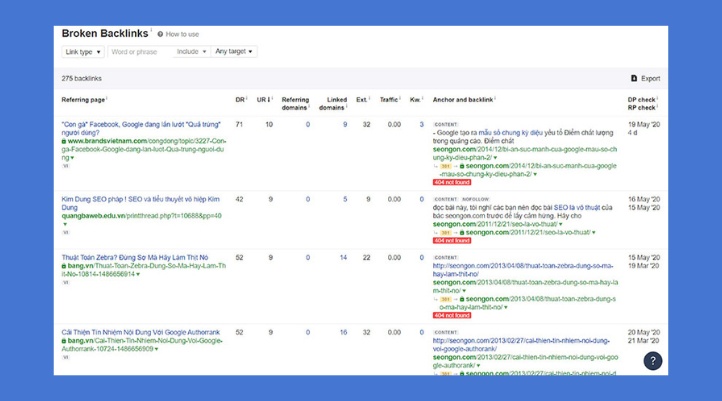
Task: Click 404 not found badge in quangbaweb row
Action: (452, 240)
